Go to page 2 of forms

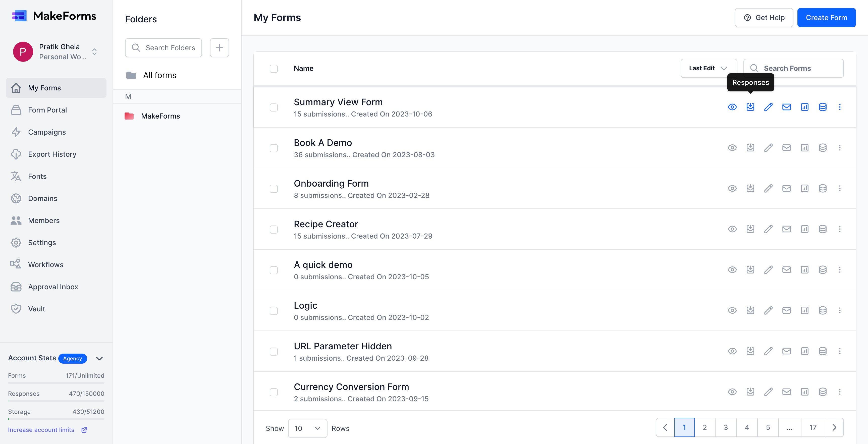pyautogui.click(x=704, y=427)
